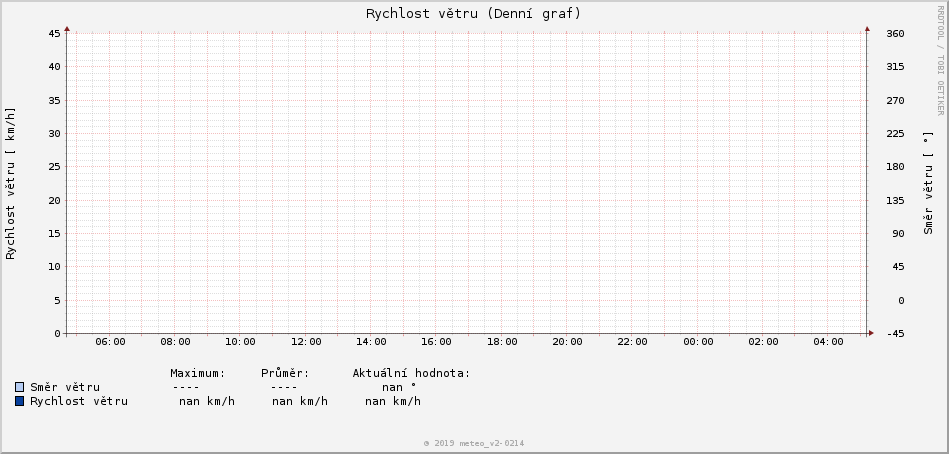Image resolution: width=949 pixels, height=454 pixels.
Task: Click the light blue Směr větru legend swatch
Action: pyautogui.click(x=20, y=387)
